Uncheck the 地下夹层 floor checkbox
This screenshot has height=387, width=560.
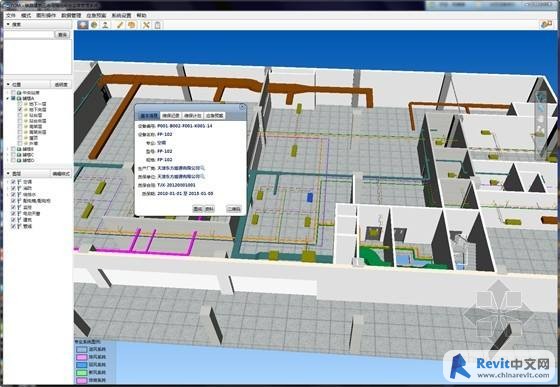click(20, 110)
